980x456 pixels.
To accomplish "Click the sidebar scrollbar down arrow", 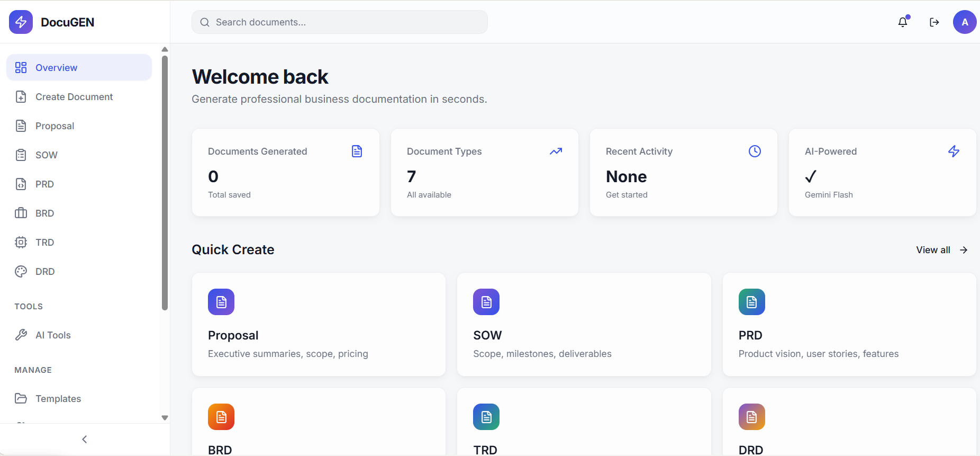I will click(x=165, y=418).
